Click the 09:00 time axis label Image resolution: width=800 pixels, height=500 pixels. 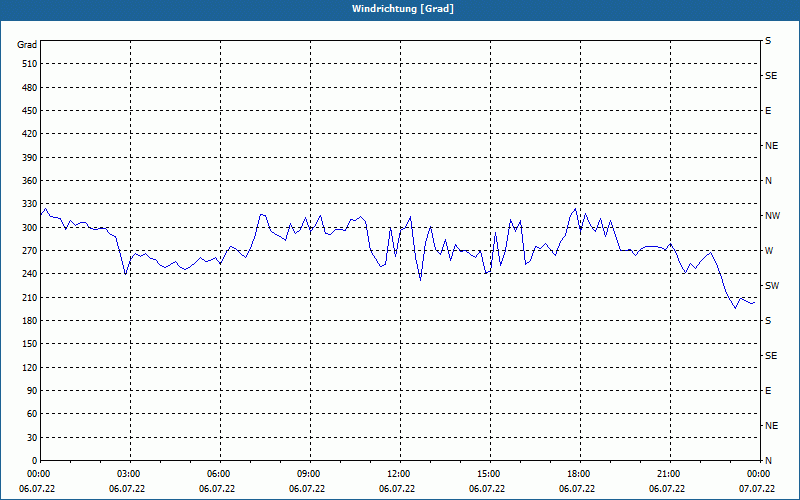308,473
